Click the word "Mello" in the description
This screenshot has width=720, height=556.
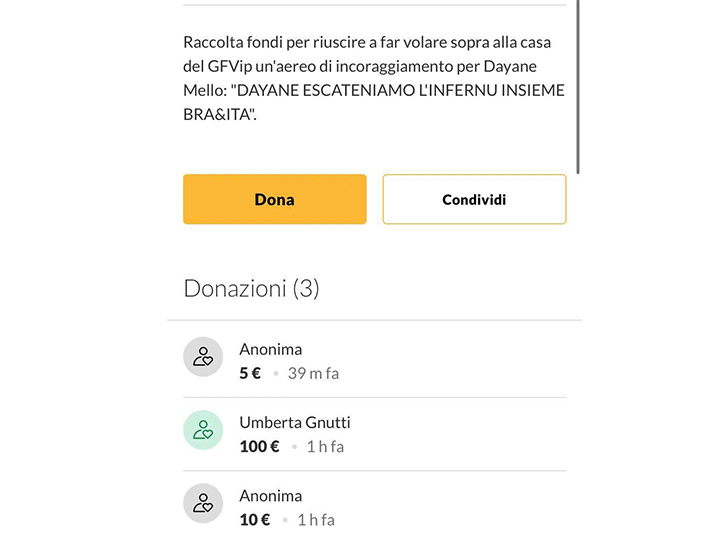tap(204, 91)
